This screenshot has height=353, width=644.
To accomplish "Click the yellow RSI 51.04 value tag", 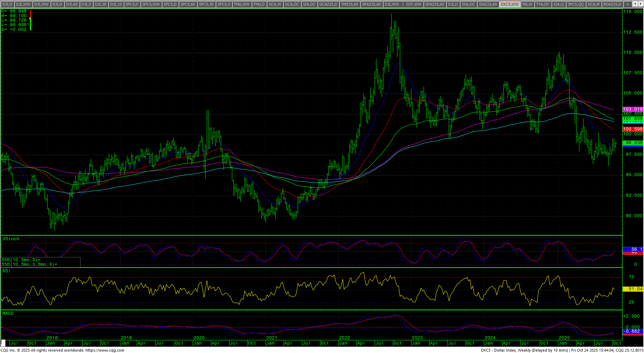I will tap(633, 289).
